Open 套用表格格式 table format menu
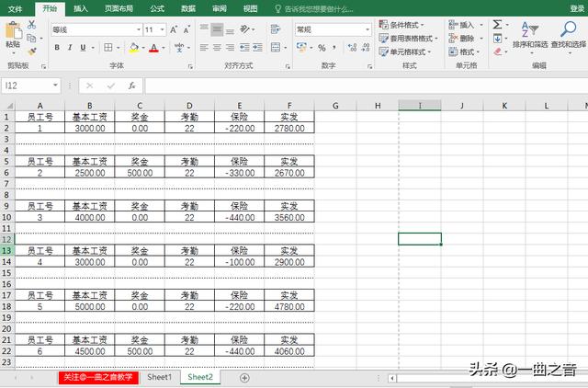The height and width of the screenshot is (388, 588). tap(408, 39)
